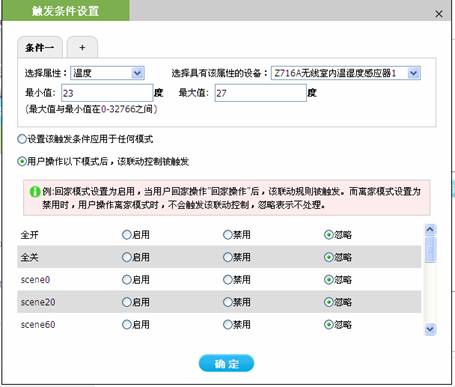Set scene0 to 忽略
Image resolution: width=455 pixels, height=387 pixels.
(329, 280)
